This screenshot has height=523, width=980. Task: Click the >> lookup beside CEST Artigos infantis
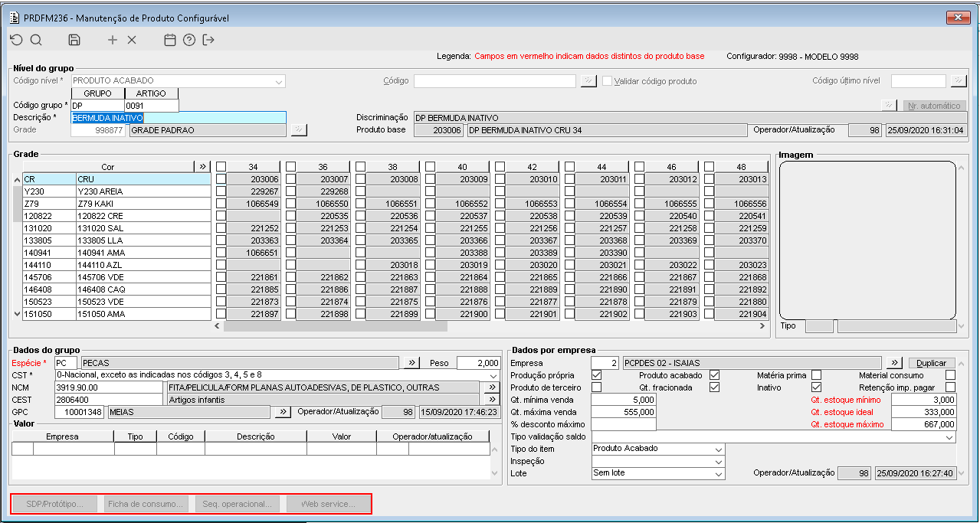pyautogui.click(x=493, y=400)
